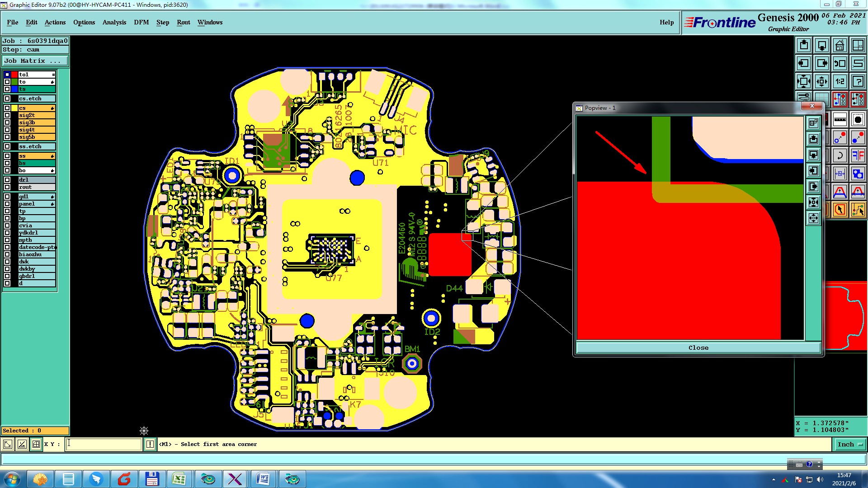Click the rotate arrow tool icon

point(840,156)
